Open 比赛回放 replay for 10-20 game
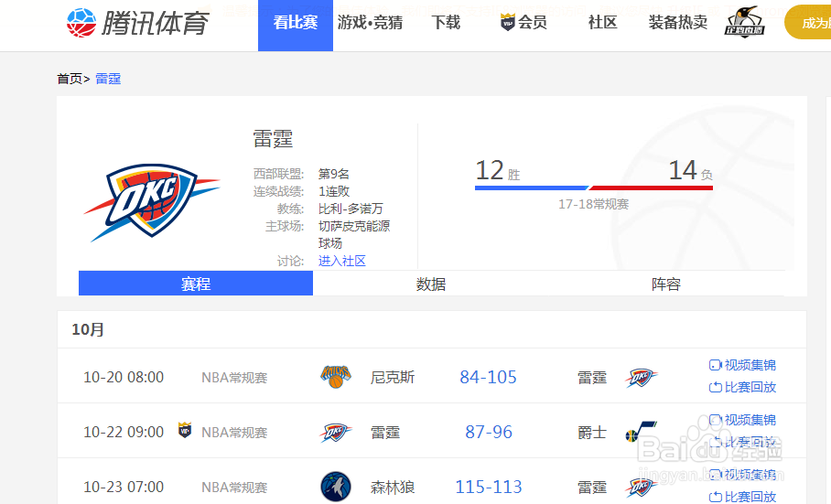The image size is (831, 504). click(x=742, y=387)
